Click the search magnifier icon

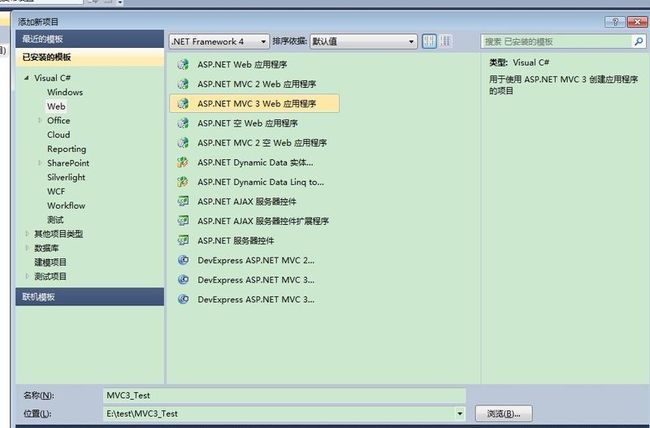(638, 41)
